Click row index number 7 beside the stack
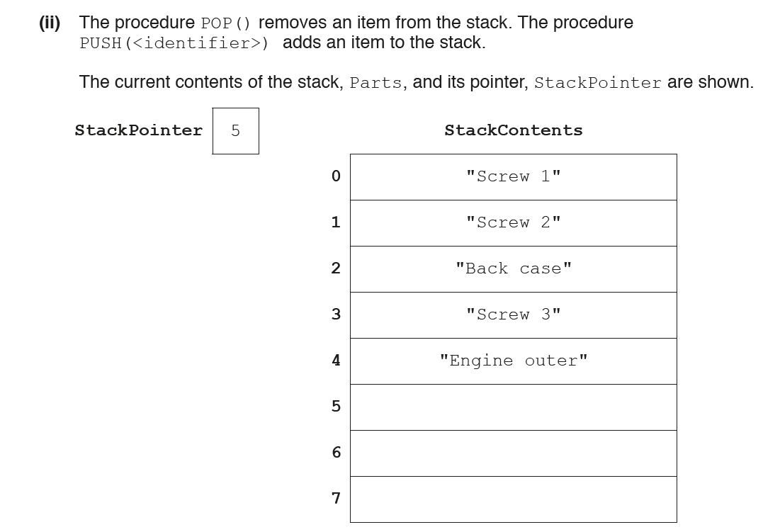This screenshot has width=763, height=532. click(x=336, y=498)
